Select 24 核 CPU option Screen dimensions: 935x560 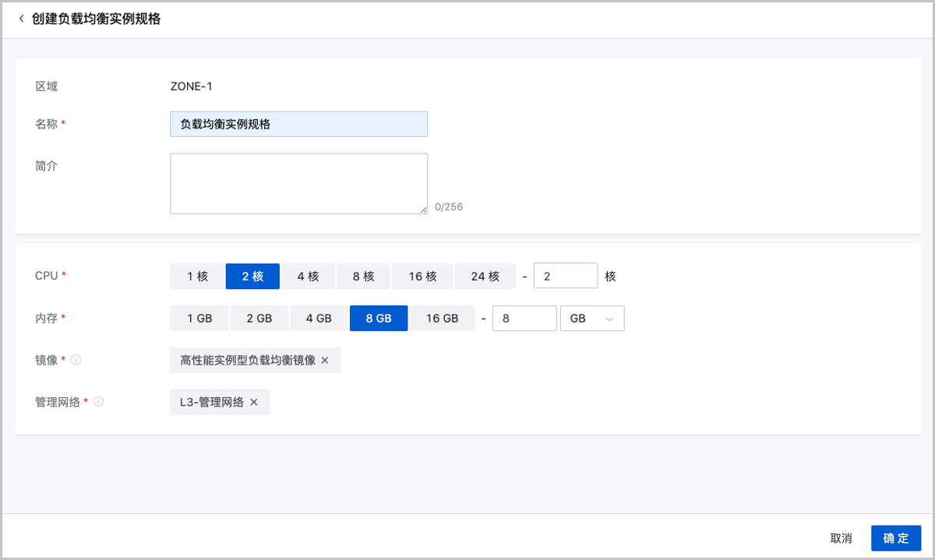coord(485,276)
